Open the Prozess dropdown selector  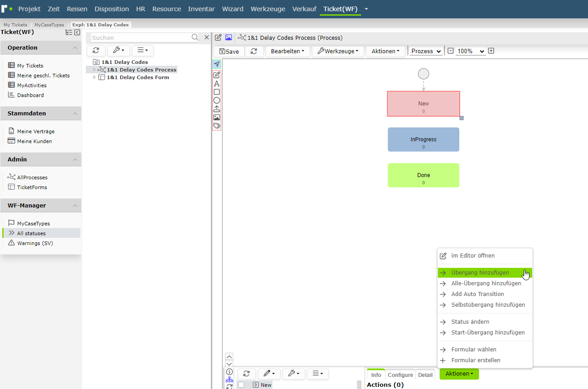tap(426, 51)
